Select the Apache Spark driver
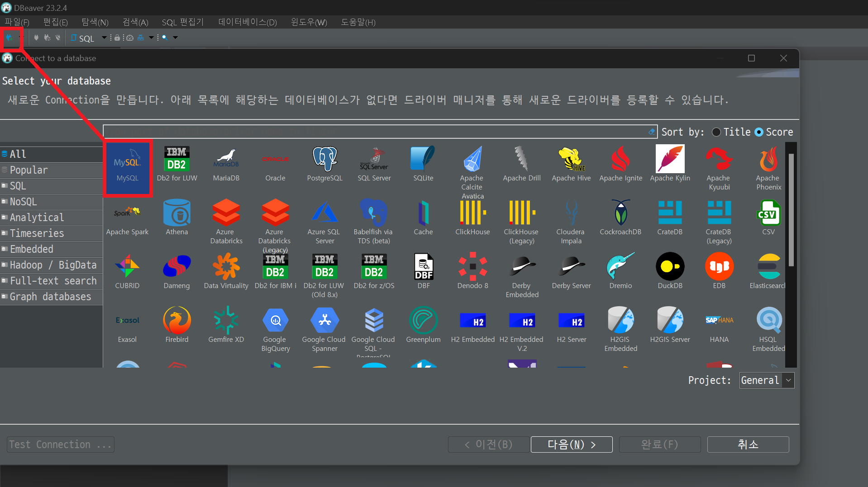This screenshot has width=868, height=487. (x=127, y=217)
